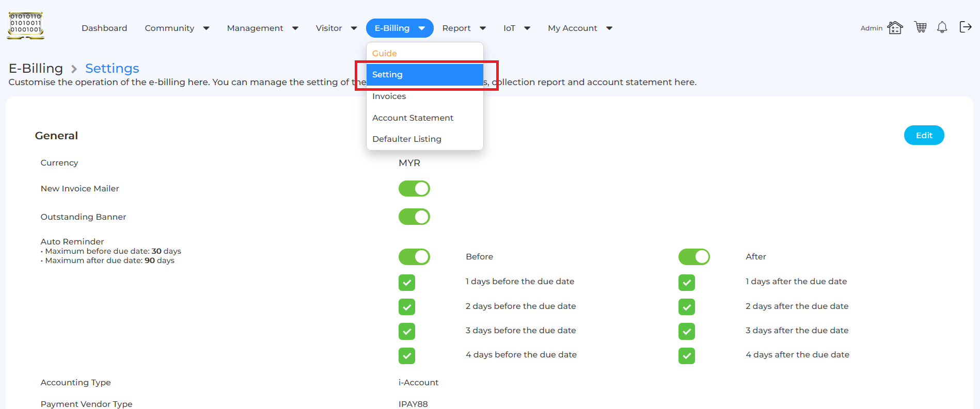Open the My Account dropdown
The image size is (980, 409).
(580, 28)
